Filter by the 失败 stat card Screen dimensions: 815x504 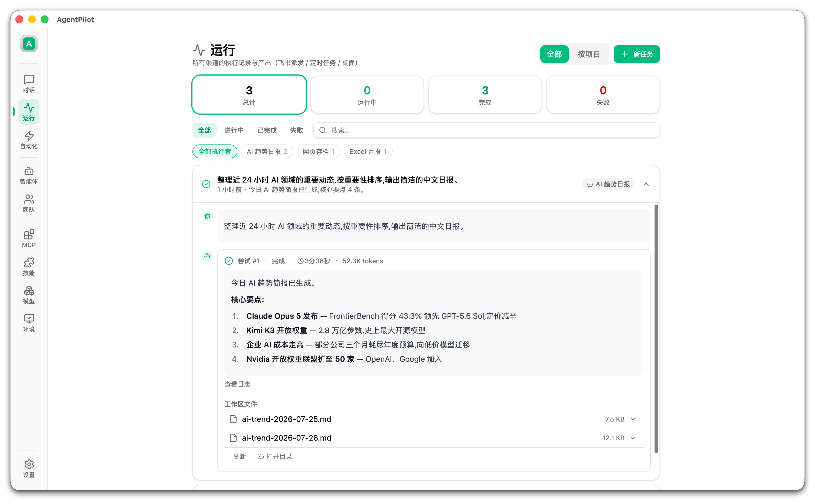[x=603, y=95]
